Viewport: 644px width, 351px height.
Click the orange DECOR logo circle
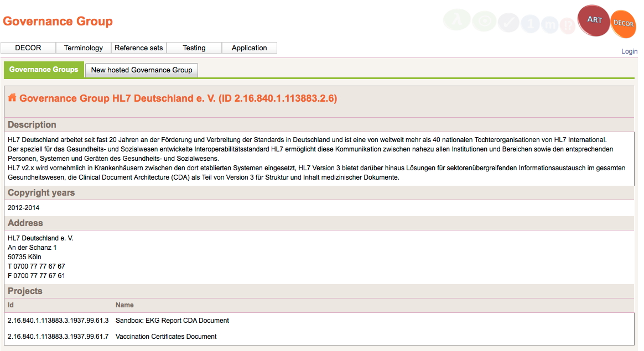coord(624,24)
